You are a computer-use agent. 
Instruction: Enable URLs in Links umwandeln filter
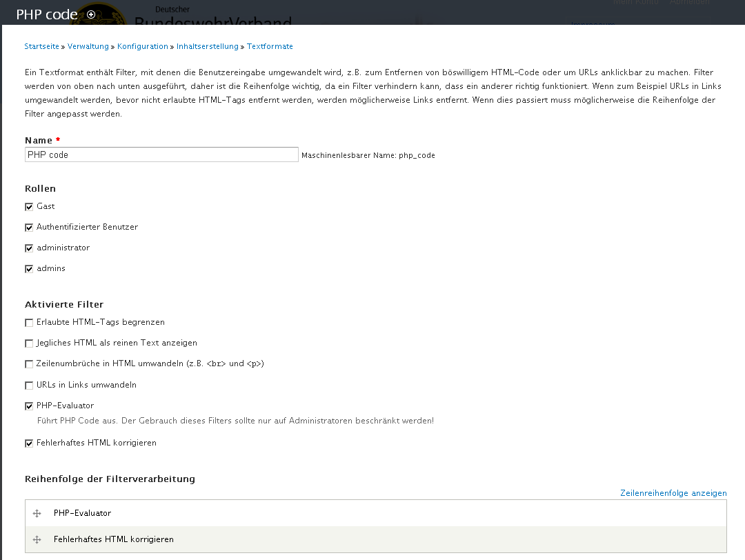click(29, 385)
